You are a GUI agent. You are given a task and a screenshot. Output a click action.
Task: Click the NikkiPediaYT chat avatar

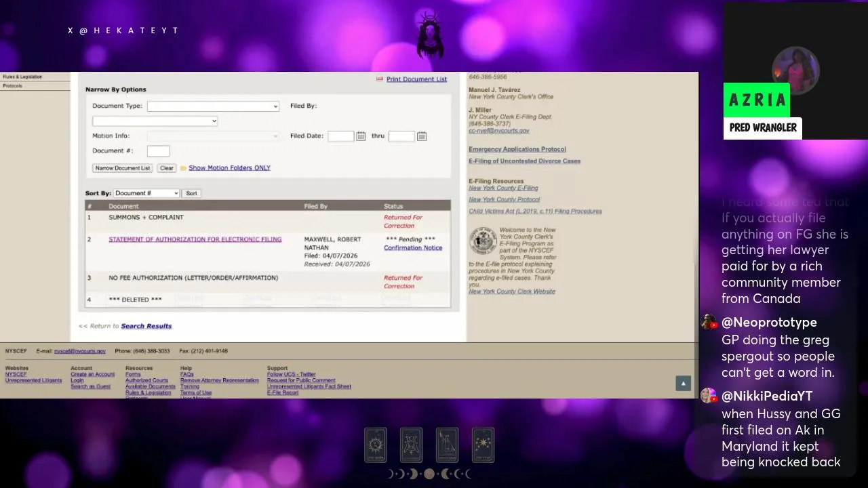click(709, 396)
